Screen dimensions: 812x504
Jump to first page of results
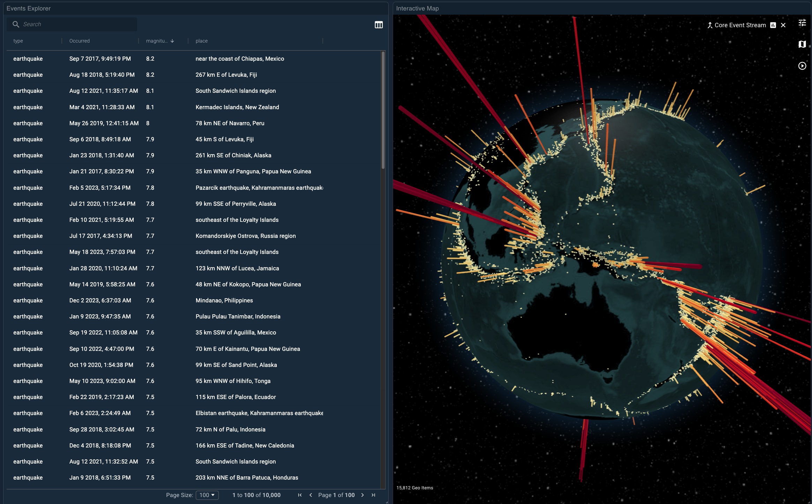pos(300,495)
